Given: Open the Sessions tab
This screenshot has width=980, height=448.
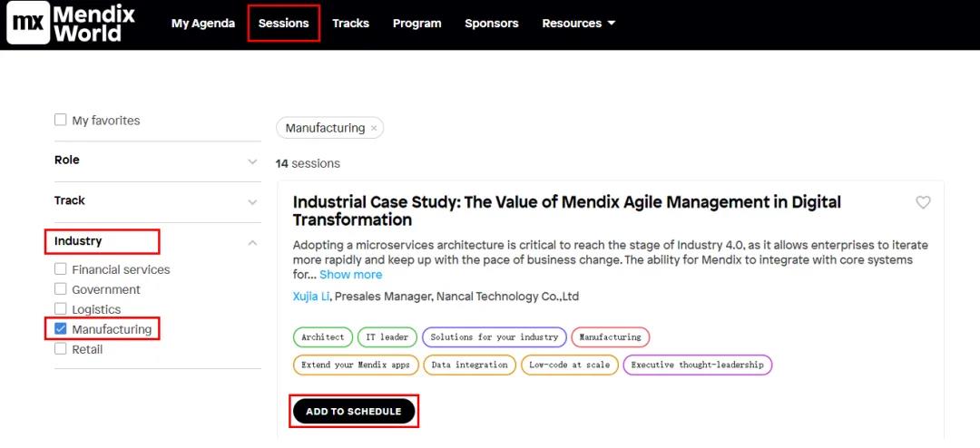Looking at the screenshot, I should click(x=283, y=24).
